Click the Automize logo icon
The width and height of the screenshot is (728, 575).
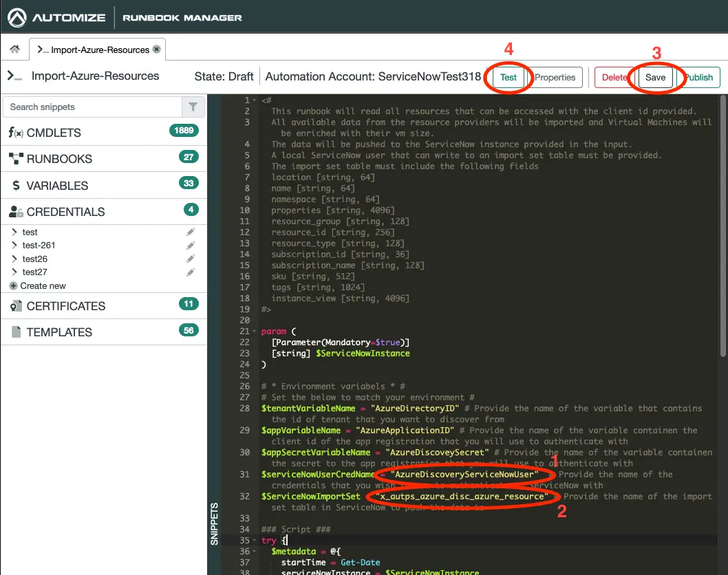point(17,18)
